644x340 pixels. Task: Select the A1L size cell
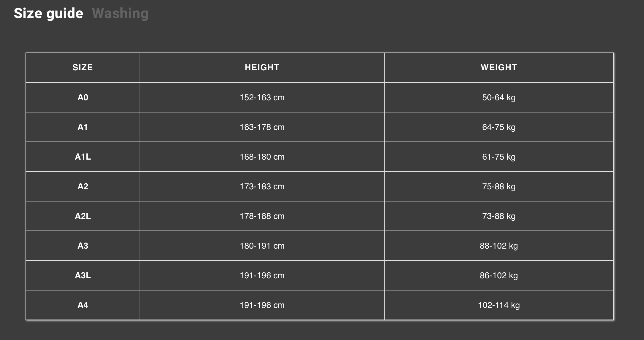[83, 157]
